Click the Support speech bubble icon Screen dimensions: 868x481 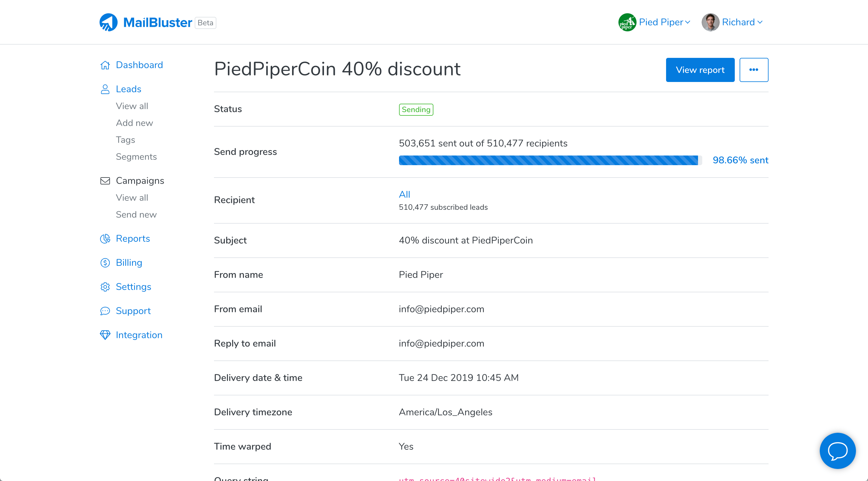[105, 311]
